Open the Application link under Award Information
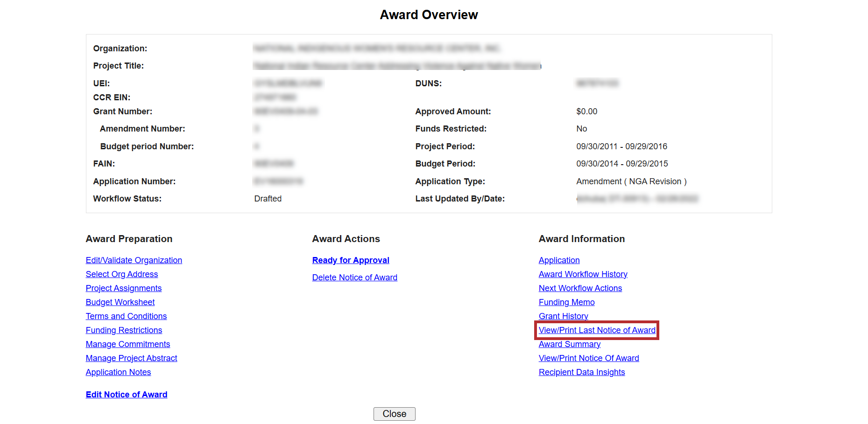This screenshot has height=424, width=868. (559, 260)
